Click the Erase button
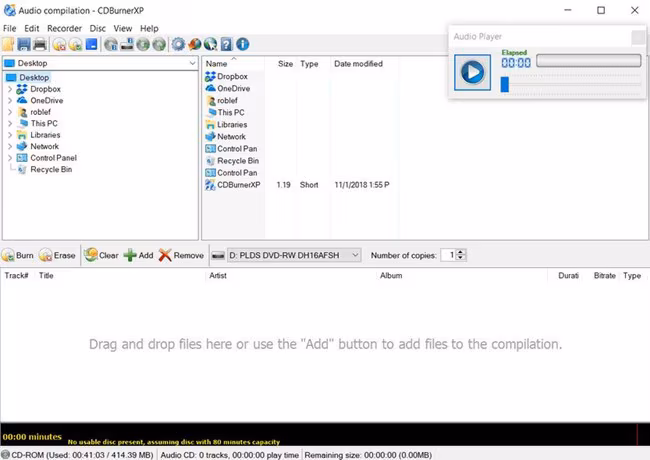 (57, 255)
